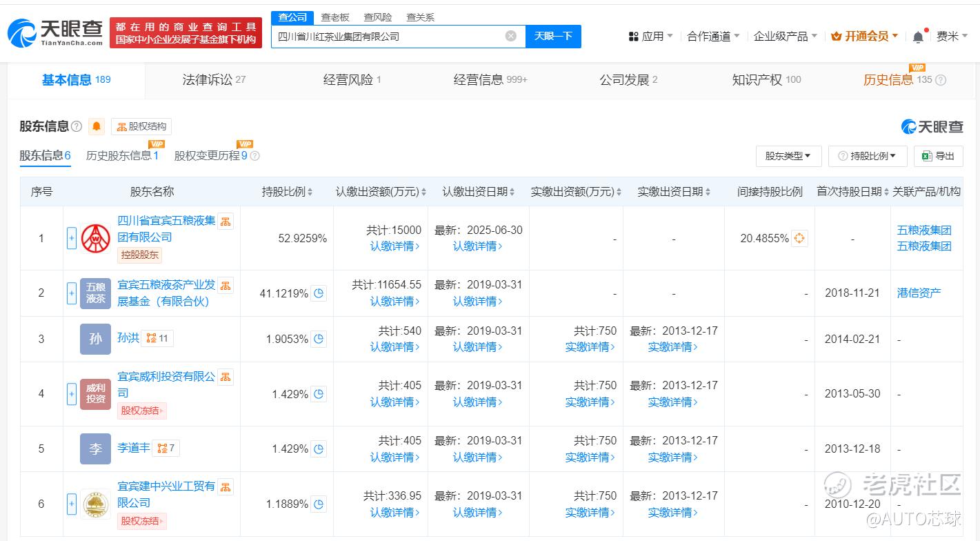Click the 天眼一下 search button
The height and width of the screenshot is (541, 980).
[x=553, y=36]
